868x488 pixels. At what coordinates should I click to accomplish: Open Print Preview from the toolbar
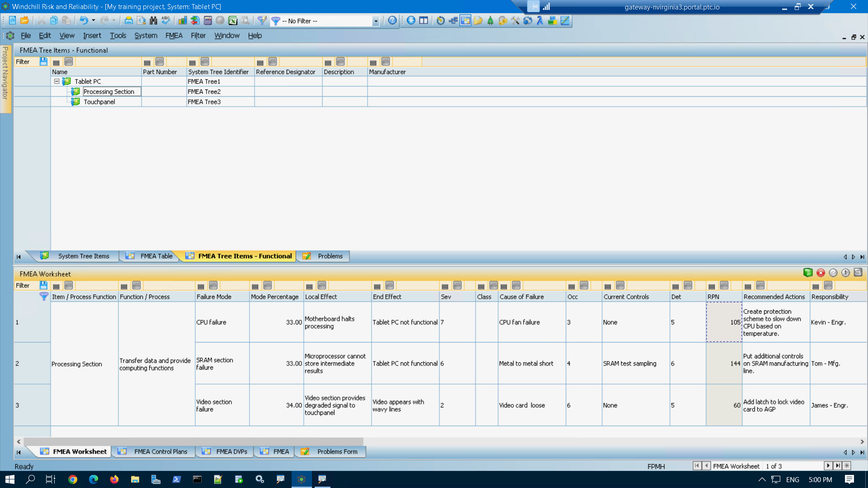[x=141, y=20]
